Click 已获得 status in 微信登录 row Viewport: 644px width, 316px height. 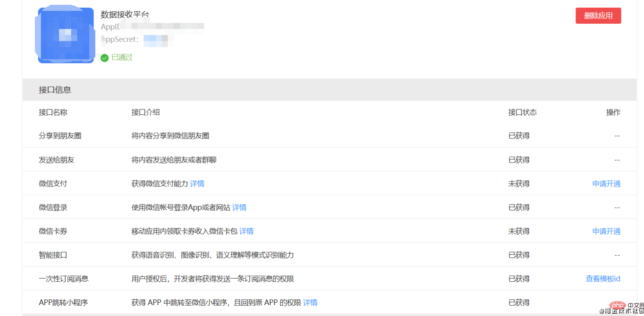coord(519,207)
